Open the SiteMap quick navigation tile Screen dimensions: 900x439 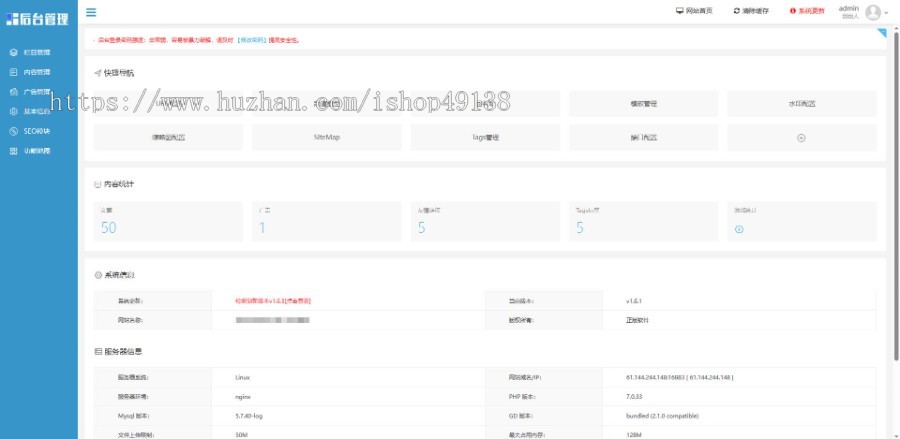[327, 138]
